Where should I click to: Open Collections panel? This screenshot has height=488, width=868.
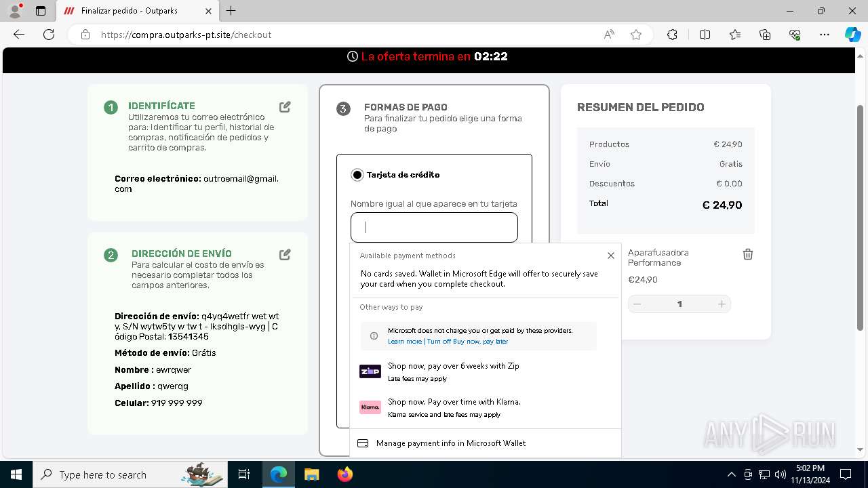[x=765, y=35]
